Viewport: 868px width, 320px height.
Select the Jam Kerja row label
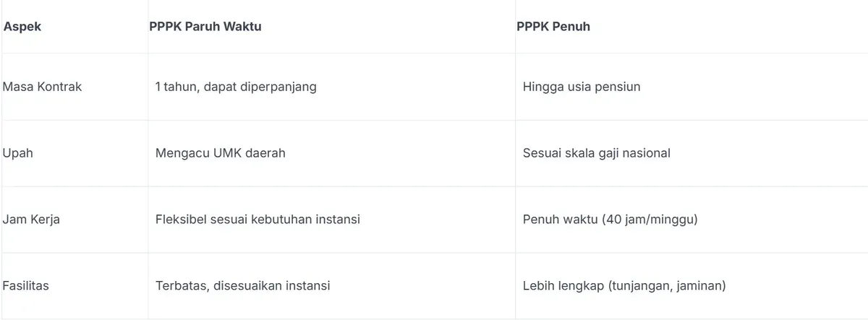pos(31,220)
